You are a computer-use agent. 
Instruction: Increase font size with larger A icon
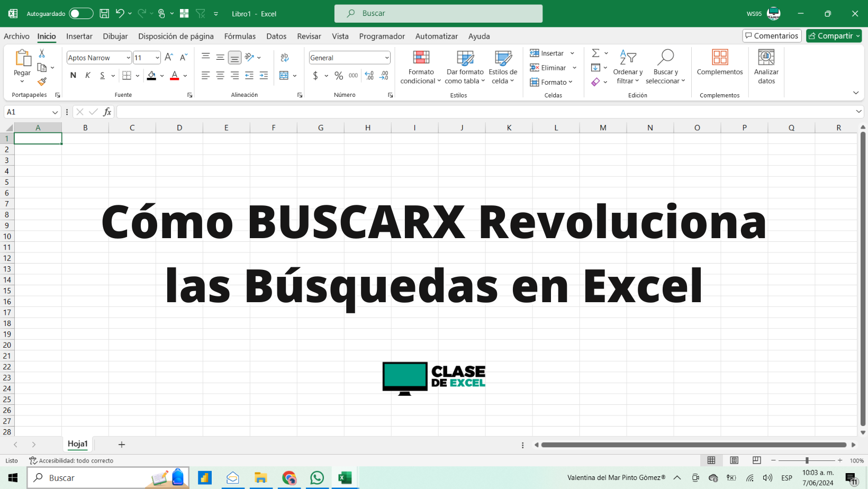pos(169,57)
